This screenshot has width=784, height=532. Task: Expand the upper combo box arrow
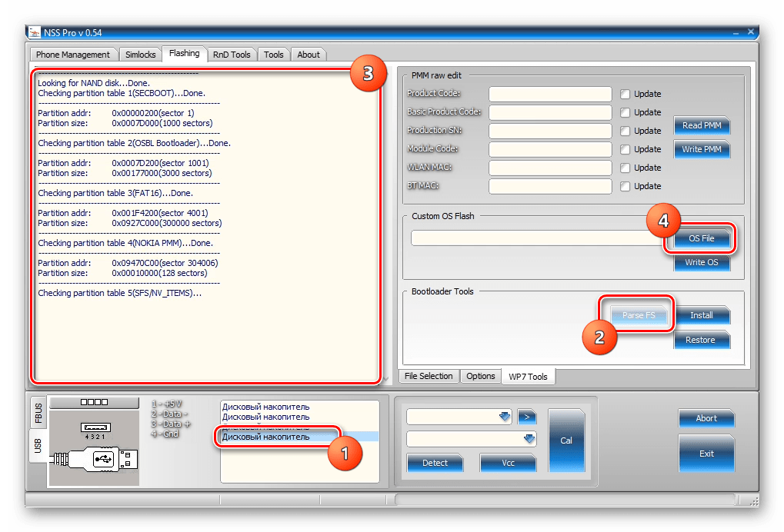[505, 417]
